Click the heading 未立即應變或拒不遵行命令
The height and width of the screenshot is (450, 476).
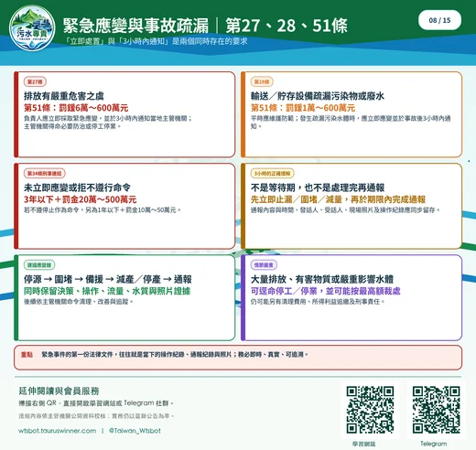tap(77, 187)
